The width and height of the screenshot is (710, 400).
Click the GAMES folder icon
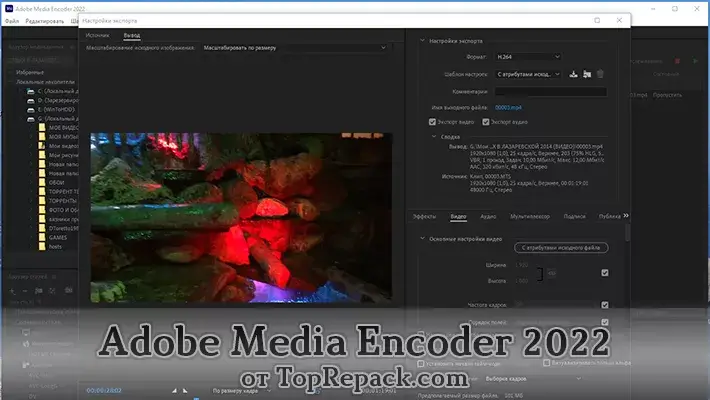[42, 237]
